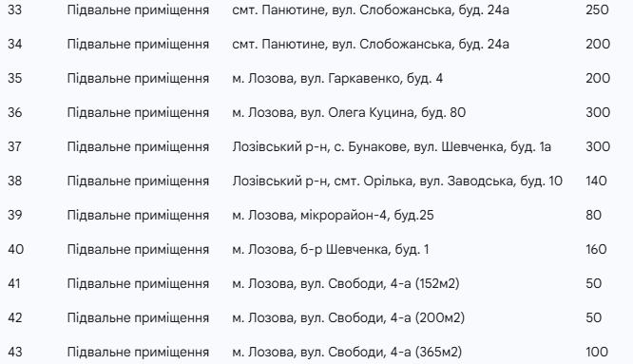The image size is (633, 364).
Task: Select capacity value 80 in row 39
Action: coord(593,215)
